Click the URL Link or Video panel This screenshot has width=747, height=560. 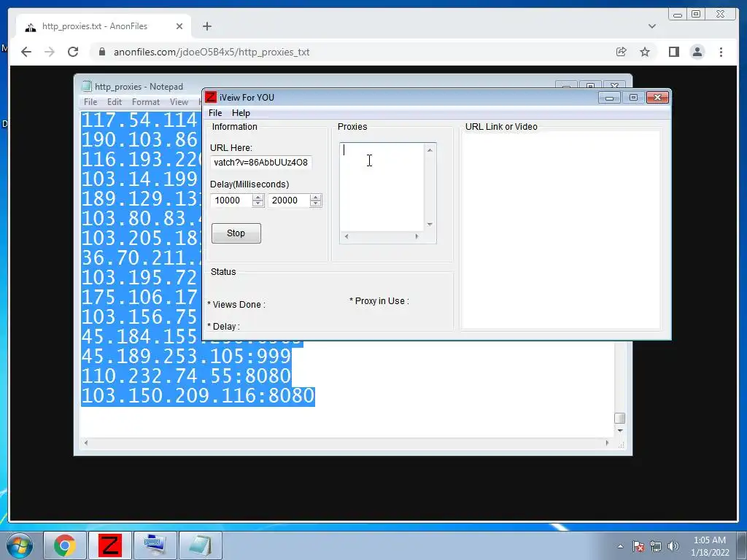tap(561, 230)
